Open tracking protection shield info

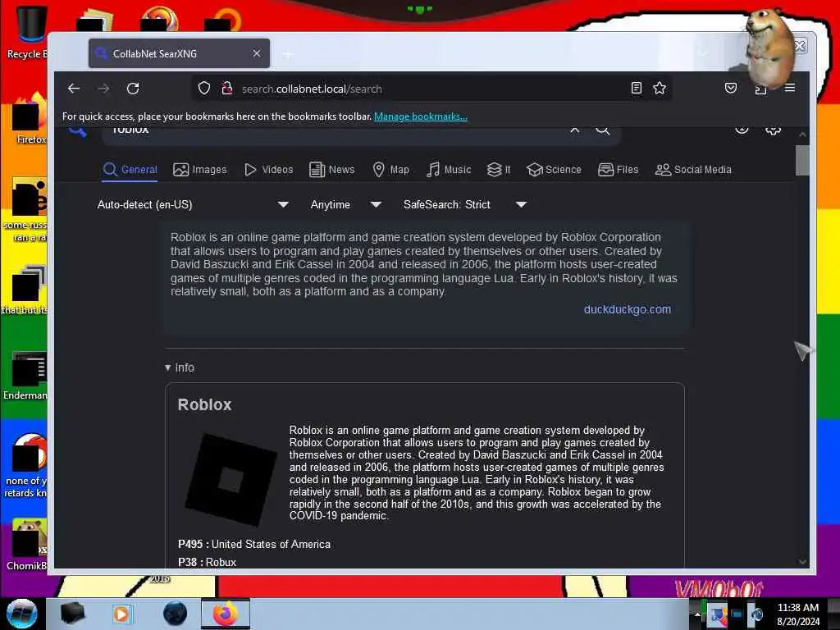[204, 88]
